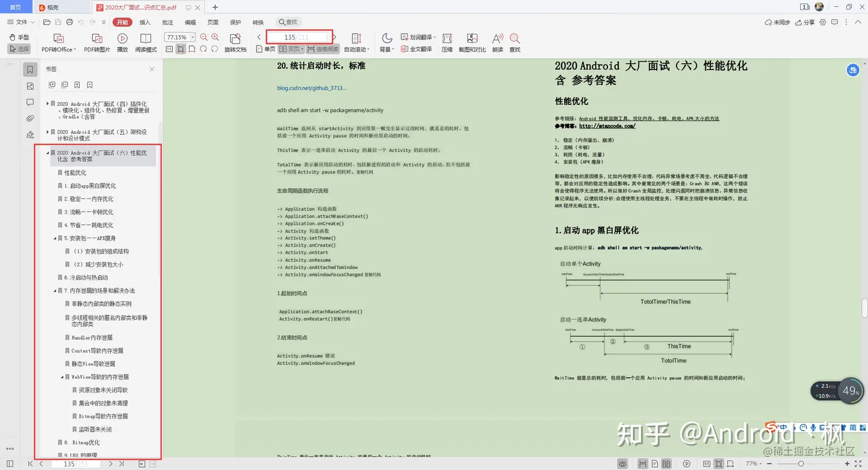Collapse 5.安装包——APK瘦身 node

click(55, 238)
